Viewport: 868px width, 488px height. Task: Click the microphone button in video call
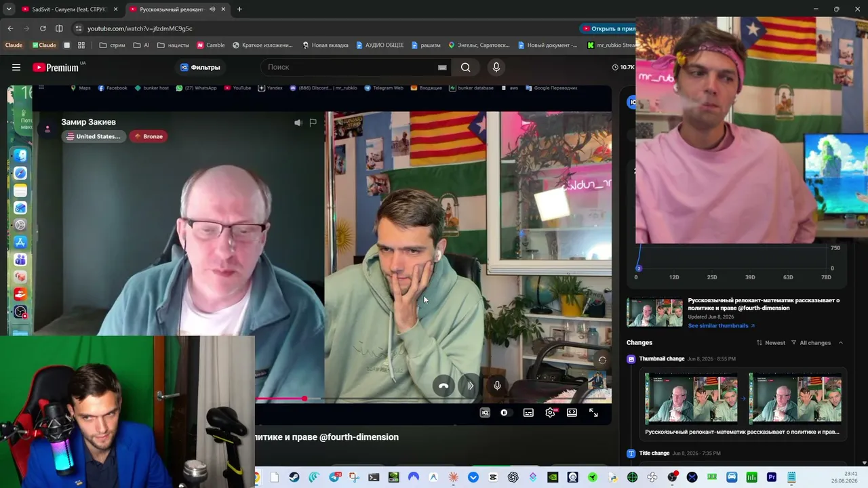[x=497, y=386]
